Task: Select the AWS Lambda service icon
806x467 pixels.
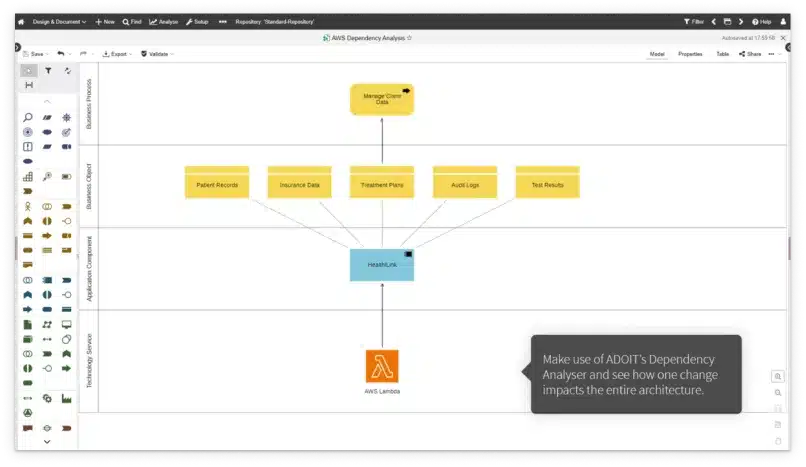Action: click(382, 366)
